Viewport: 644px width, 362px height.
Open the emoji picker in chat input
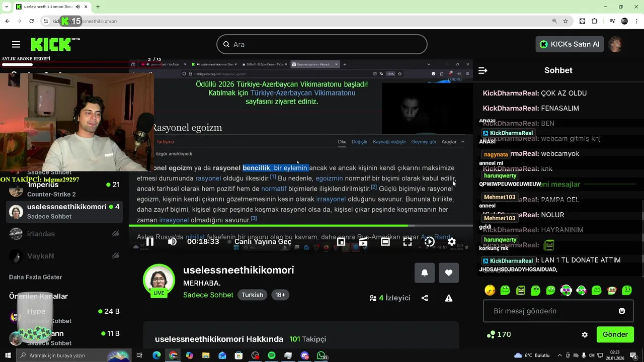point(622,311)
